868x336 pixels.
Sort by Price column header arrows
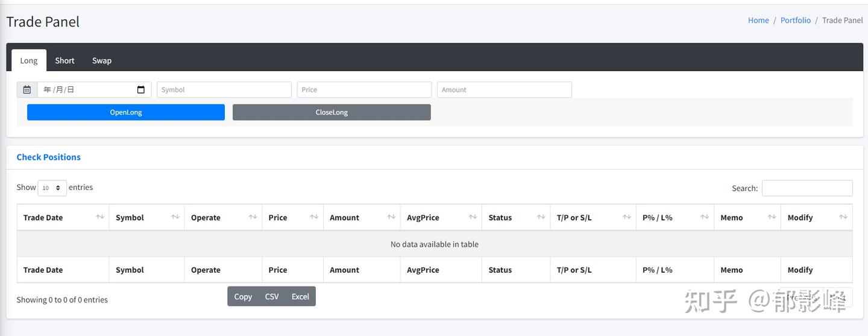click(x=314, y=217)
